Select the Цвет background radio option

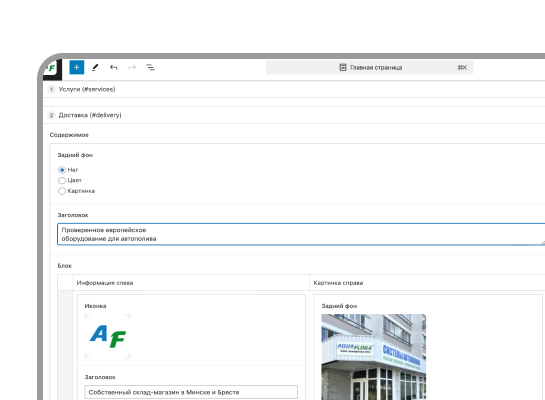pos(62,180)
